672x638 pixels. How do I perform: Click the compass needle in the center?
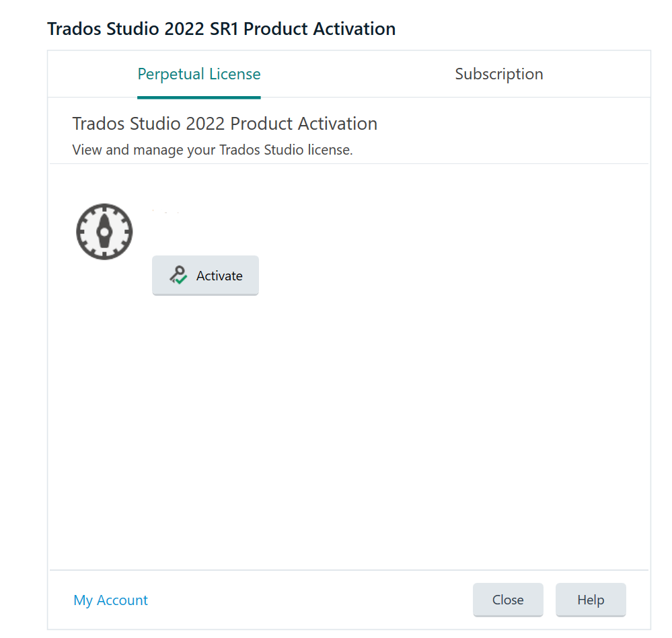(104, 232)
